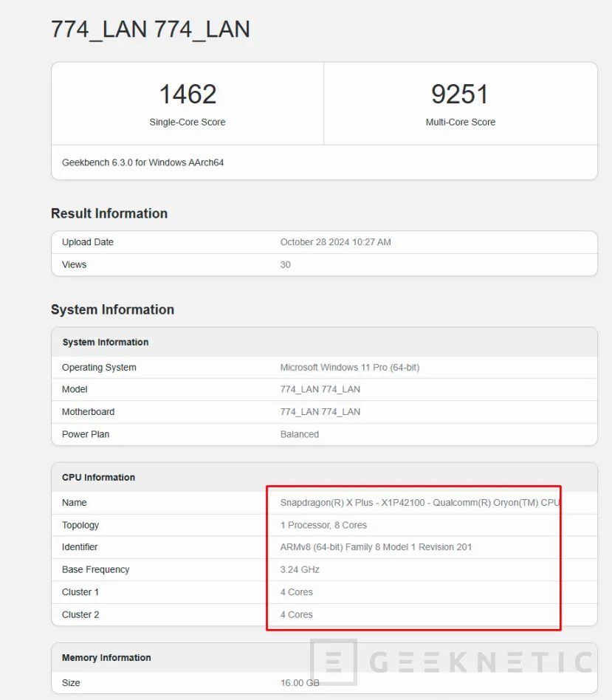Click Geekbench 6.3.0 for Windows AArch64 text
The image size is (612, 700).
tap(142, 162)
